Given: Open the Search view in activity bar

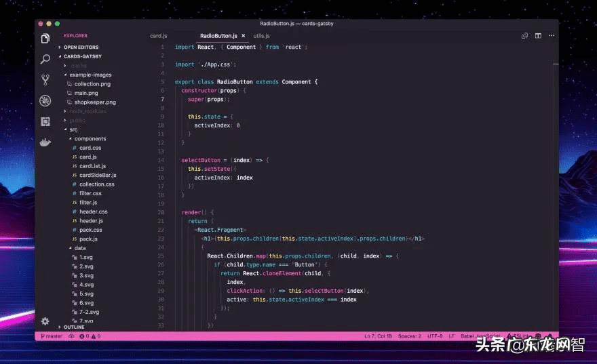Looking at the screenshot, I should pyautogui.click(x=45, y=59).
